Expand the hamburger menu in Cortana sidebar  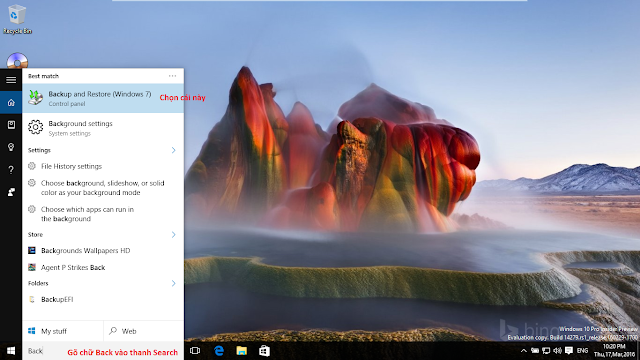tap(11, 80)
